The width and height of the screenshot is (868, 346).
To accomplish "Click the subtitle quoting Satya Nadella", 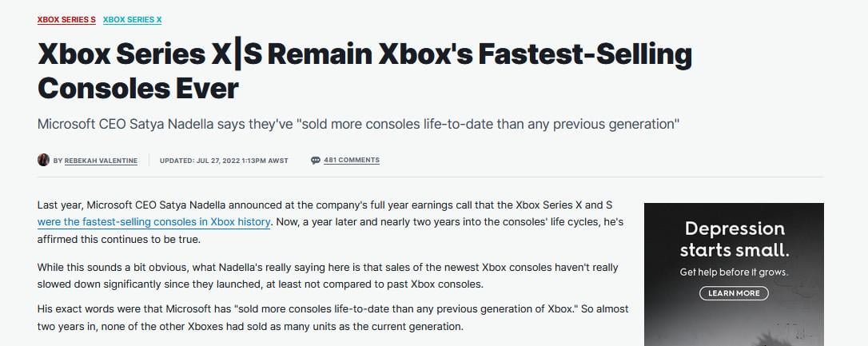I will pyautogui.click(x=358, y=125).
